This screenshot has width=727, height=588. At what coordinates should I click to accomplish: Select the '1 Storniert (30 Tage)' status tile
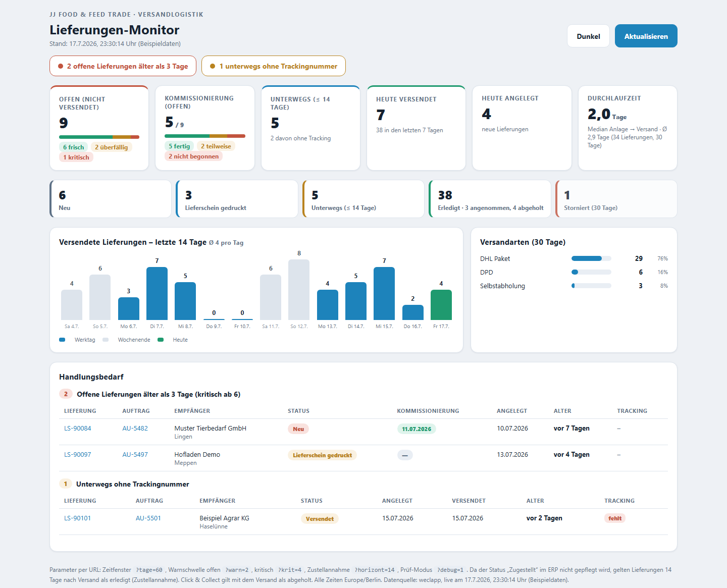616,199
